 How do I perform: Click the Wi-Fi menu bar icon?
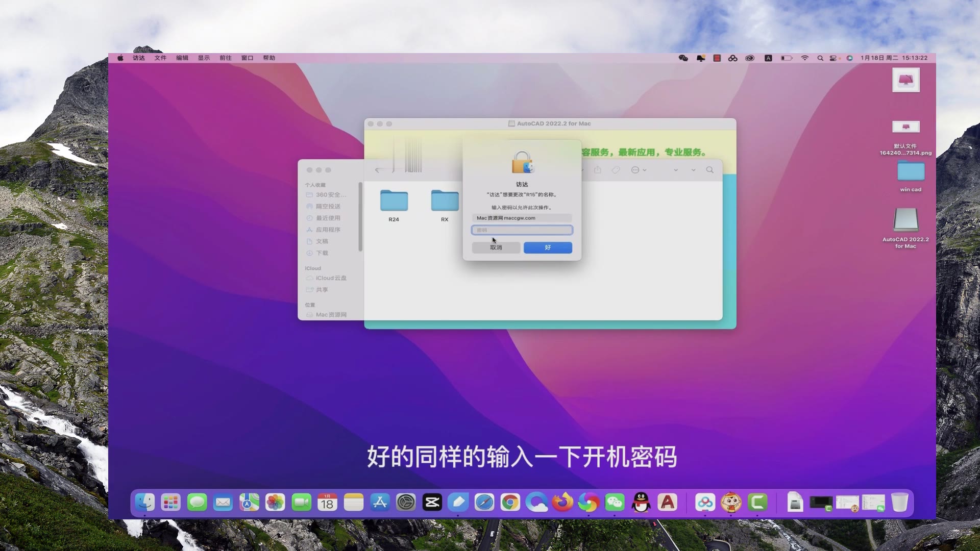[804, 58]
